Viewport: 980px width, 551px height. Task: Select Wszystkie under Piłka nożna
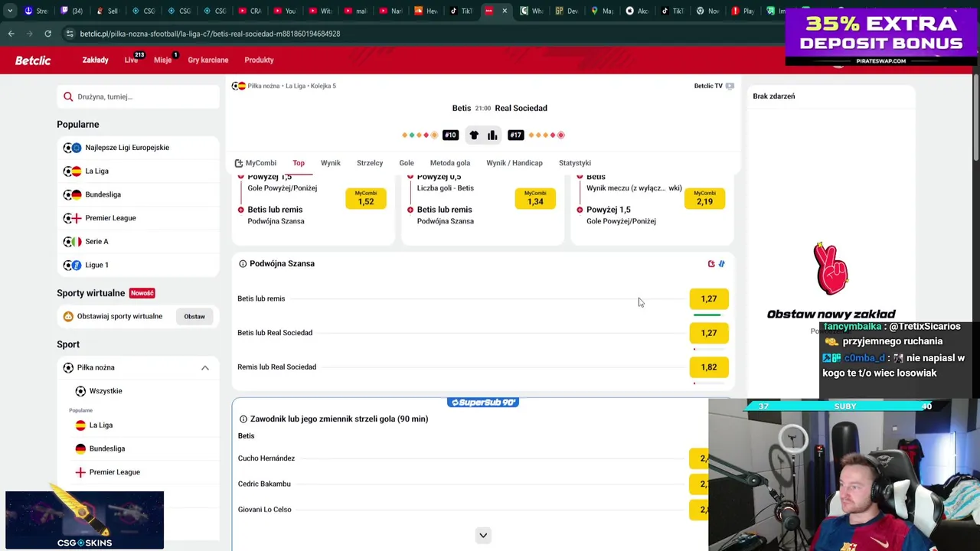pos(106,391)
